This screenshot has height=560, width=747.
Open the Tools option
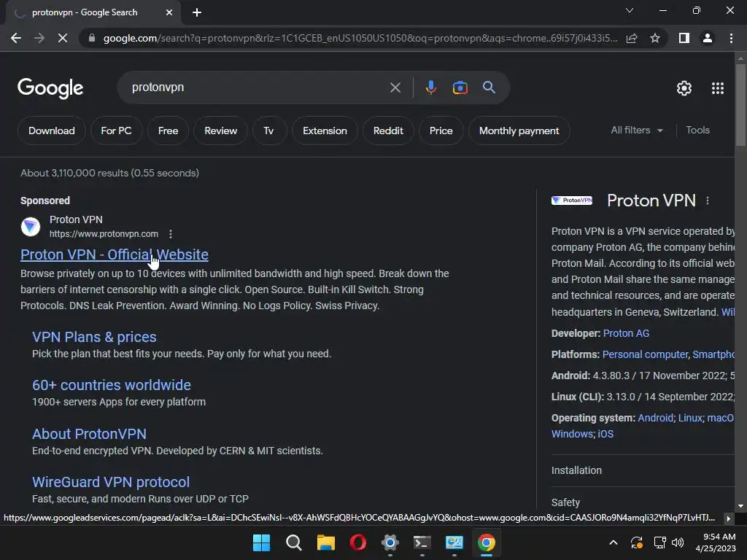(x=697, y=130)
